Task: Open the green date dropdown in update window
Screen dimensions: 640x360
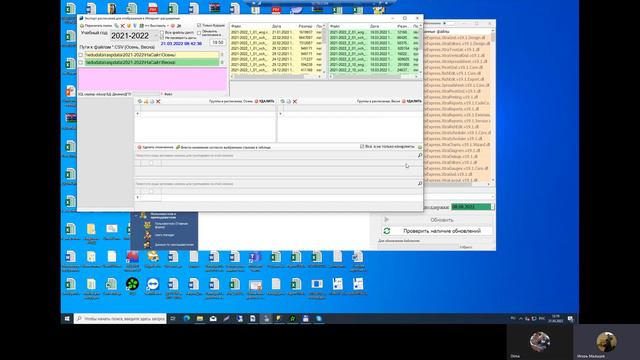Action: pyautogui.click(x=492, y=207)
